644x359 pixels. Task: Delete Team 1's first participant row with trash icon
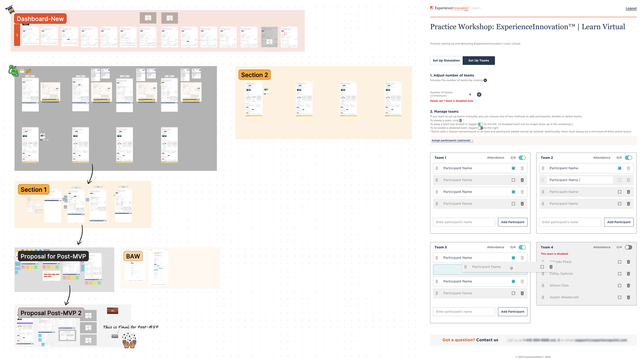(x=522, y=168)
